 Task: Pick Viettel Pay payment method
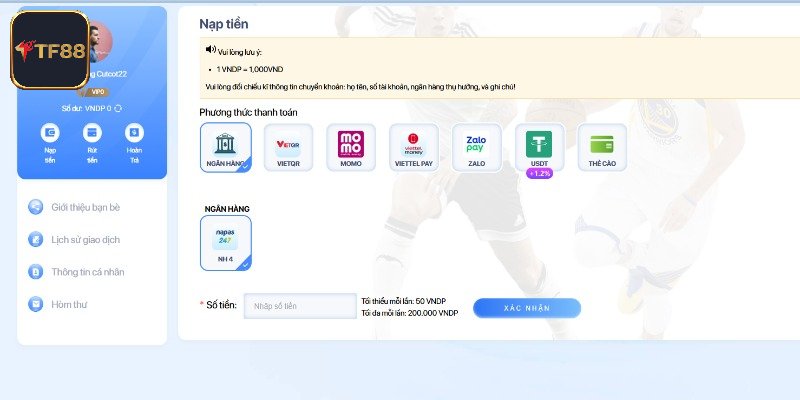[x=414, y=147]
